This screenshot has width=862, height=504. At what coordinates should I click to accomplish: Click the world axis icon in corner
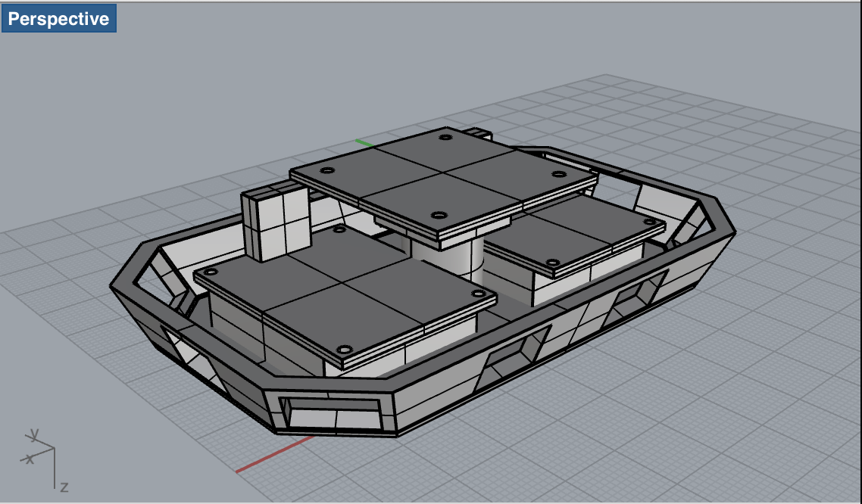click(x=45, y=459)
